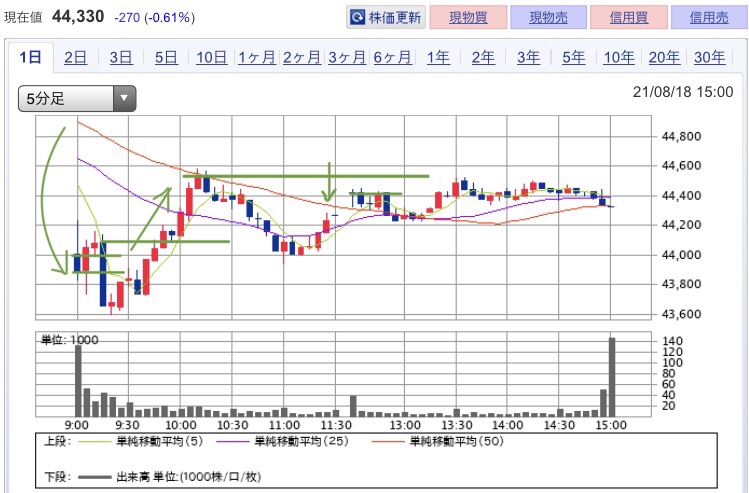
Task: Switch to the 2年 chart tab
Action: pyautogui.click(x=483, y=57)
